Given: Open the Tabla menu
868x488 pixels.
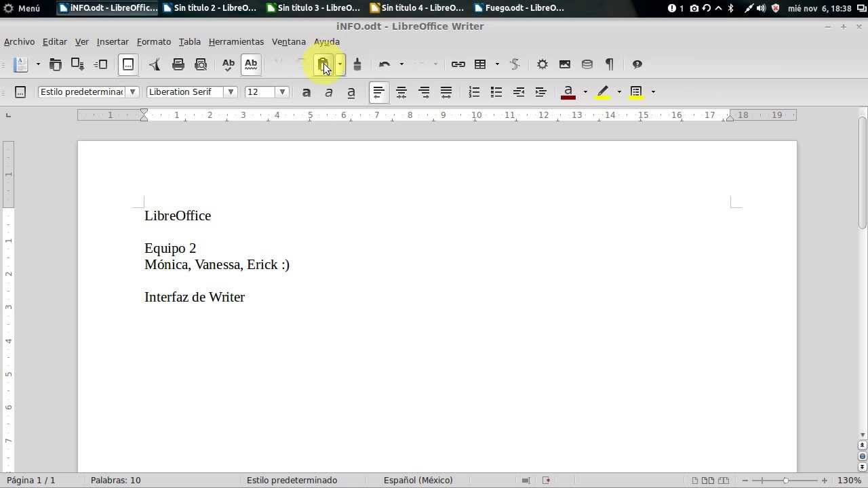Looking at the screenshot, I should (x=190, y=42).
